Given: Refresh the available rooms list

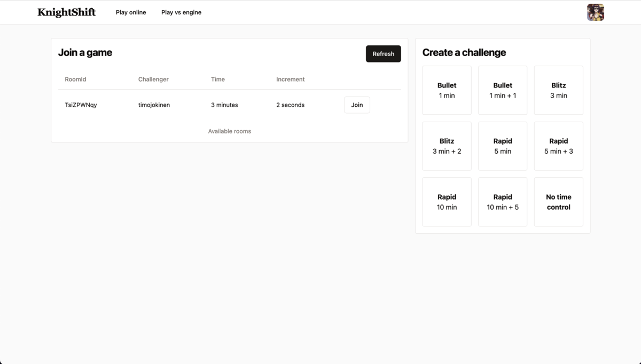Looking at the screenshot, I should 383,54.
